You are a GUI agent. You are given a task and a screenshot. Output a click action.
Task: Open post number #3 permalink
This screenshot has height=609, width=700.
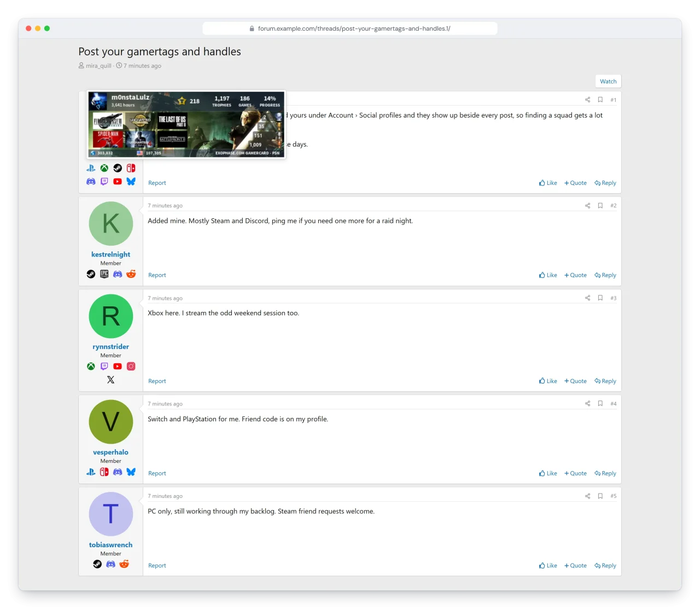tap(614, 298)
